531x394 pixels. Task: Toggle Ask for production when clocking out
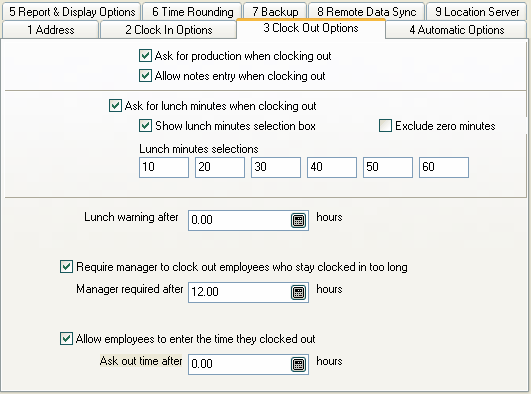point(145,56)
